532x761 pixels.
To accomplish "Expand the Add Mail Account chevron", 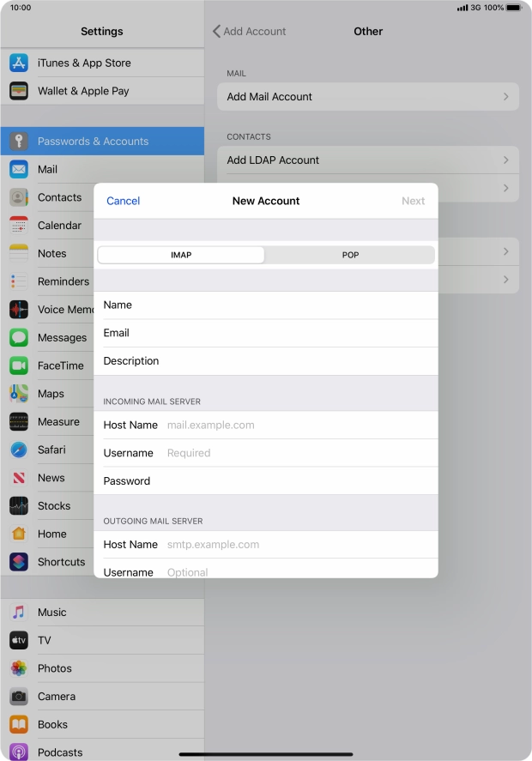I will point(506,97).
